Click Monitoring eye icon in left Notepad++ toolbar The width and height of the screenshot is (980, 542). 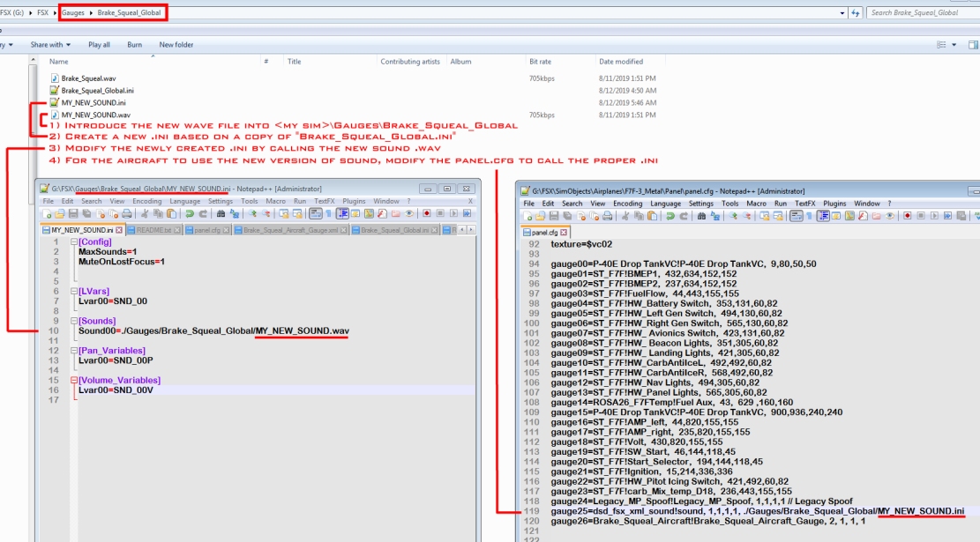click(409, 213)
